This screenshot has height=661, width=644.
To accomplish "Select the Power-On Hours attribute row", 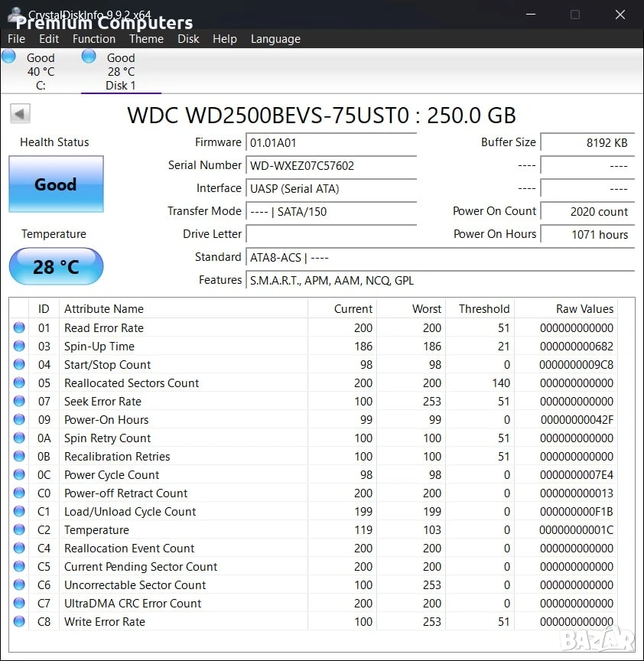I will coord(314,419).
